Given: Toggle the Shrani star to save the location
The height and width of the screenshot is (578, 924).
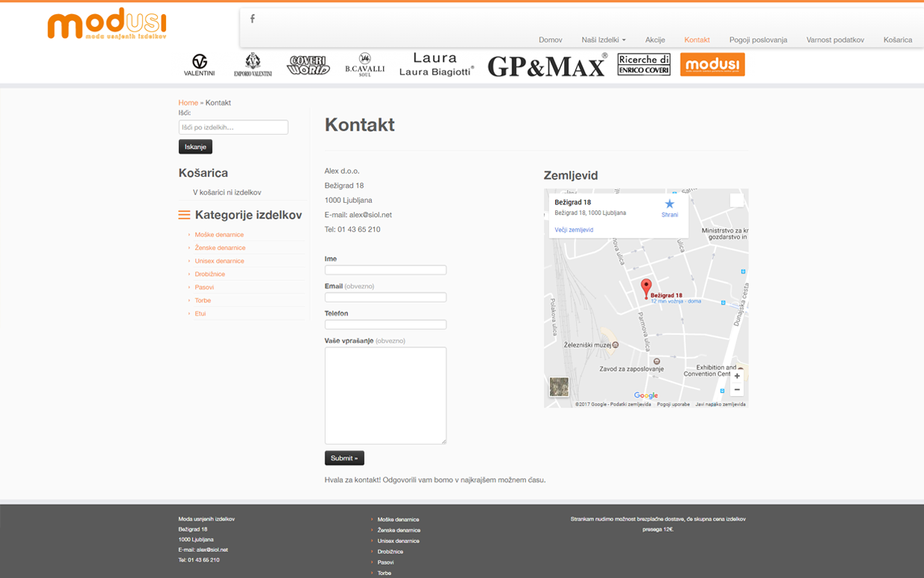Looking at the screenshot, I should (669, 202).
